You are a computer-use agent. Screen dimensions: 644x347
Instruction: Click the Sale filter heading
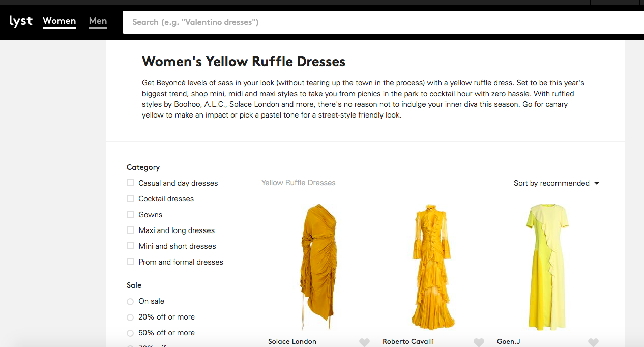click(x=134, y=285)
